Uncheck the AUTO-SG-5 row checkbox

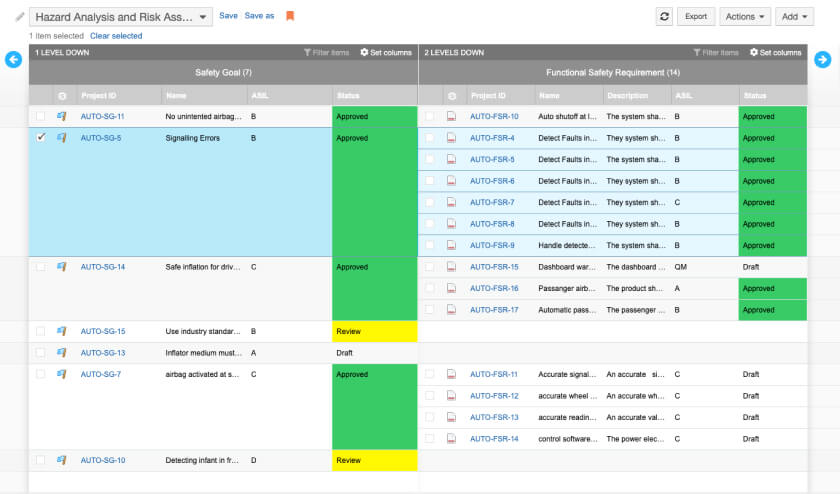click(x=41, y=138)
